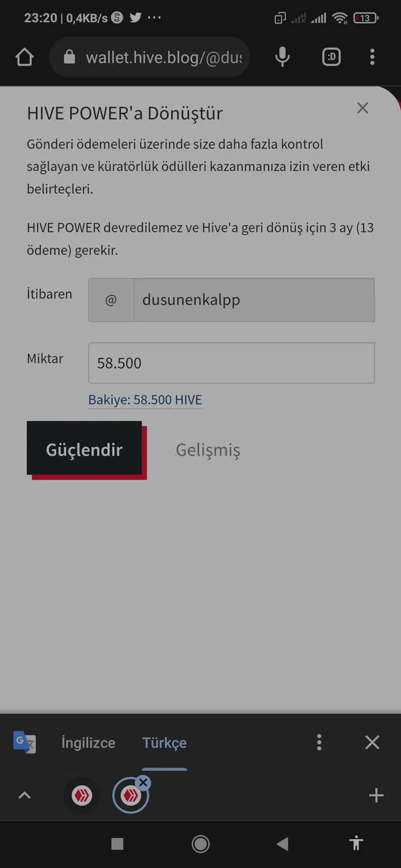Tap the microphone voice search icon

pos(283,58)
